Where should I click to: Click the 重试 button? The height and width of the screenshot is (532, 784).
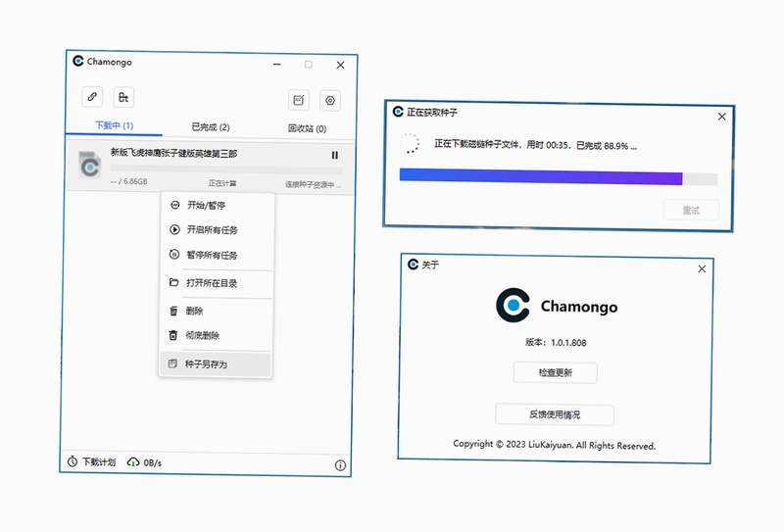point(691,211)
